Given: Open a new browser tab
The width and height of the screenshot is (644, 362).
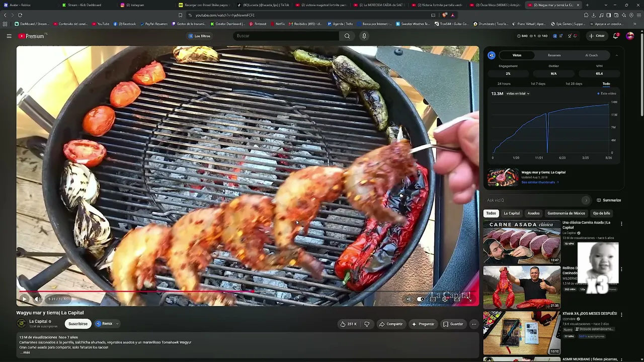Looking at the screenshot, I should click(587, 5).
